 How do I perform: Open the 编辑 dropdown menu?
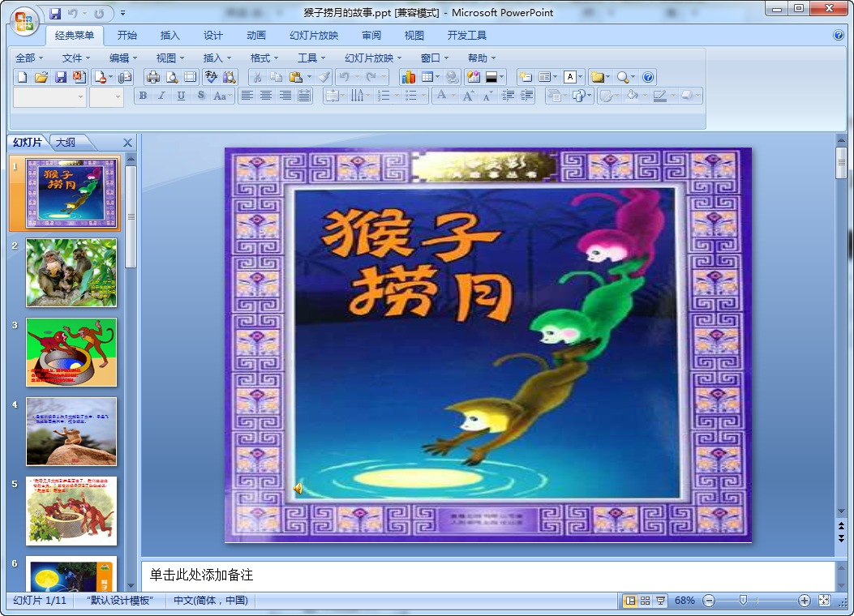pos(123,58)
